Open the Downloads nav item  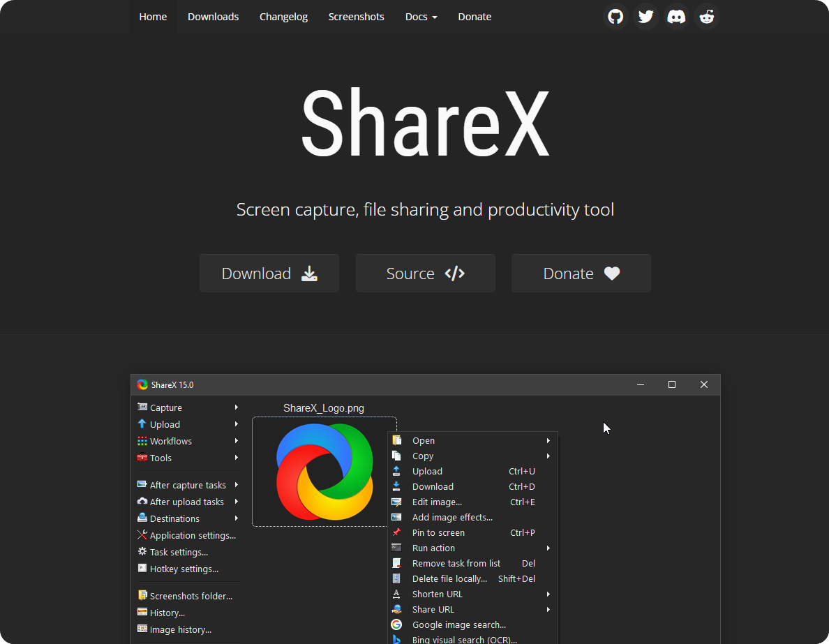(x=213, y=17)
